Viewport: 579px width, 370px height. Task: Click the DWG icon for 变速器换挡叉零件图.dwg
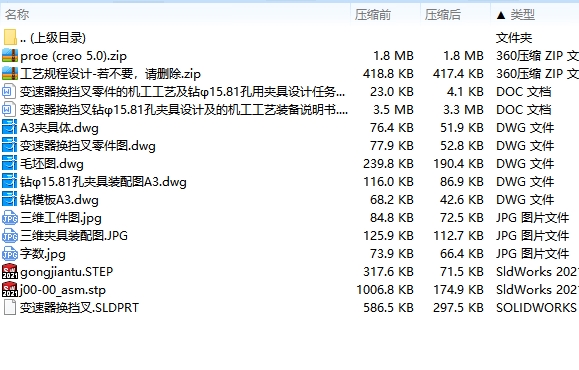[10, 146]
